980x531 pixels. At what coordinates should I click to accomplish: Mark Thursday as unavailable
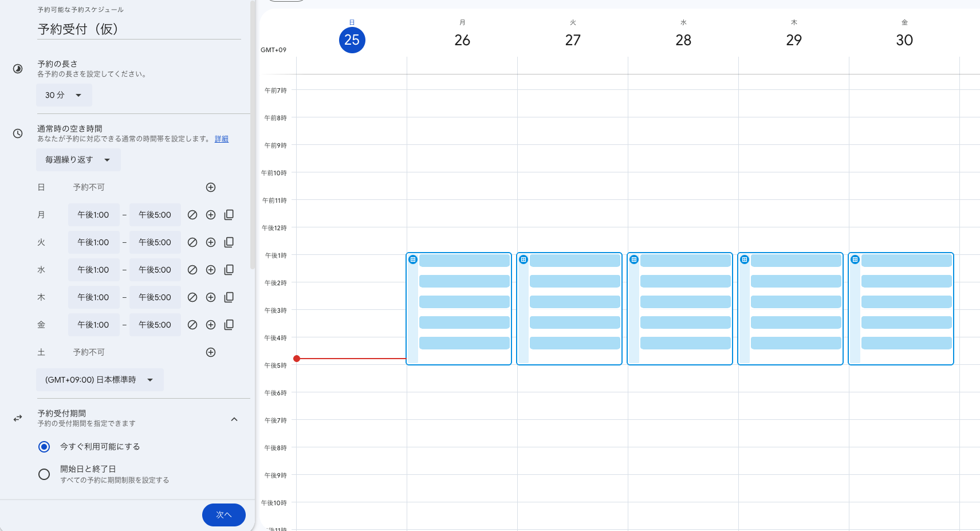[x=192, y=297]
